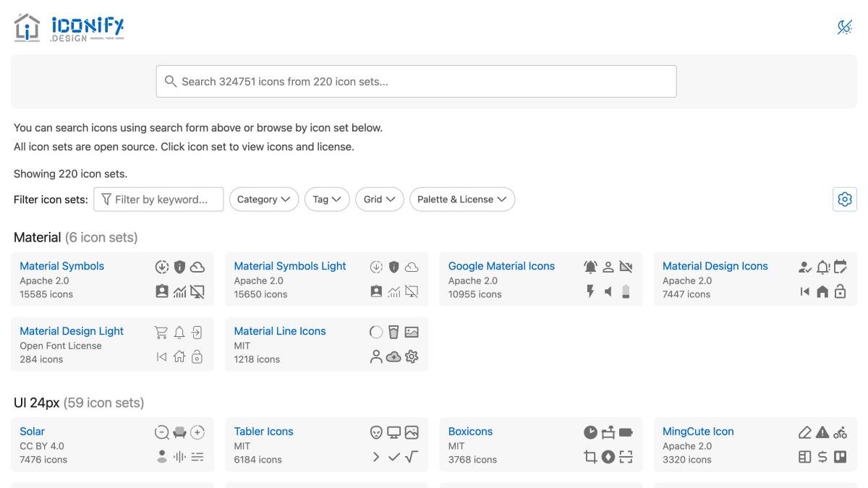
Task: Open the Material Line Icons set
Action: point(280,331)
